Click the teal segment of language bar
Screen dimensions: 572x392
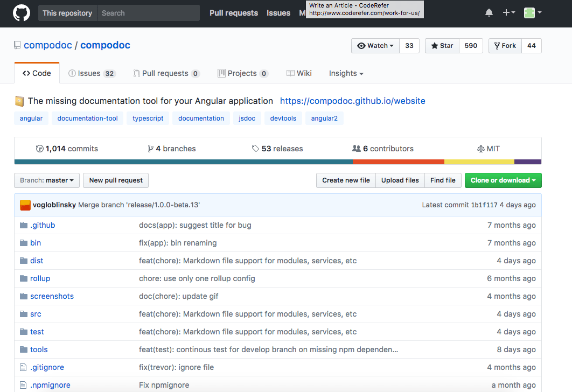(x=184, y=162)
